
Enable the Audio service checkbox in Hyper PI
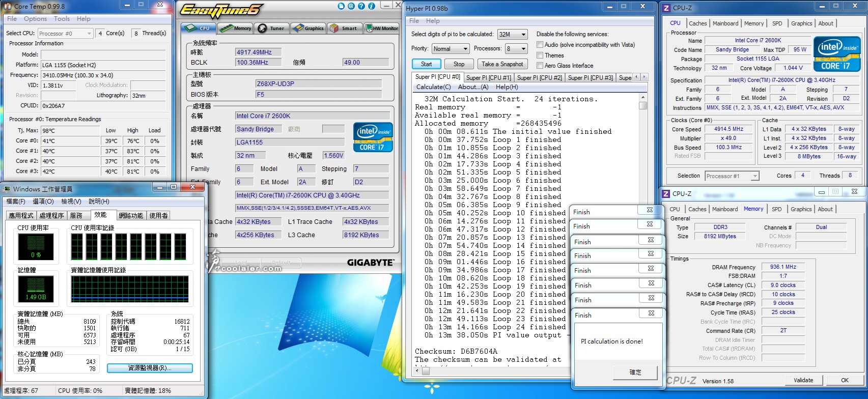click(x=540, y=45)
